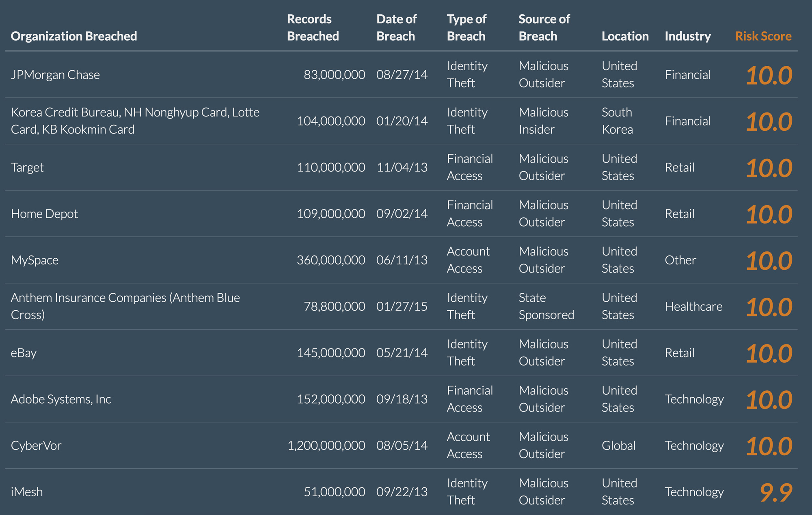Select the iMesh organization name
This screenshot has height=515, width=812.
pyautogui.click(x=27, y=492)
